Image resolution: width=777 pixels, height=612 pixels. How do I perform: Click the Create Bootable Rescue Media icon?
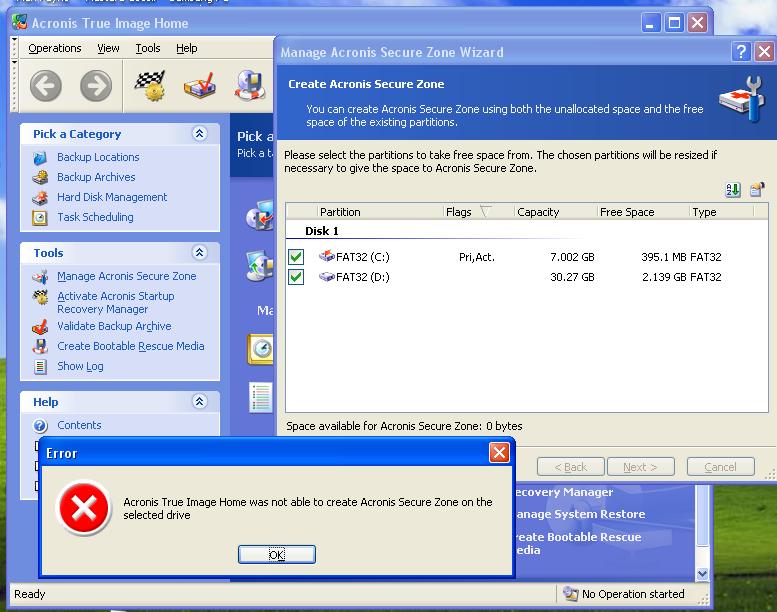40,346
